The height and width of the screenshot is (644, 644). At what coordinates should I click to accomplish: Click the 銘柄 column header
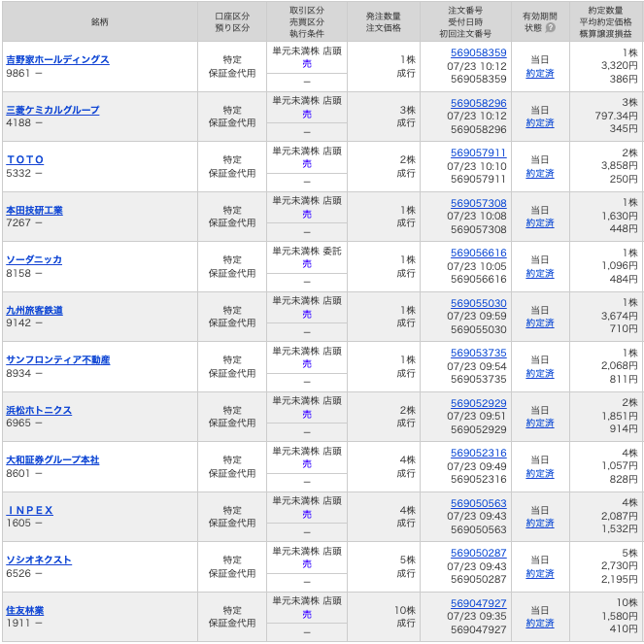(99, 21)
